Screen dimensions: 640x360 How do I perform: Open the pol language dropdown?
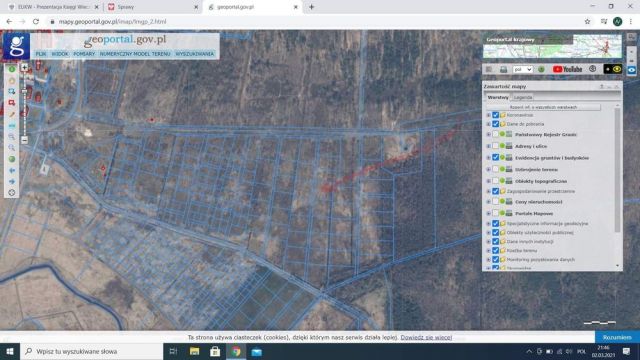coord(522,69)
